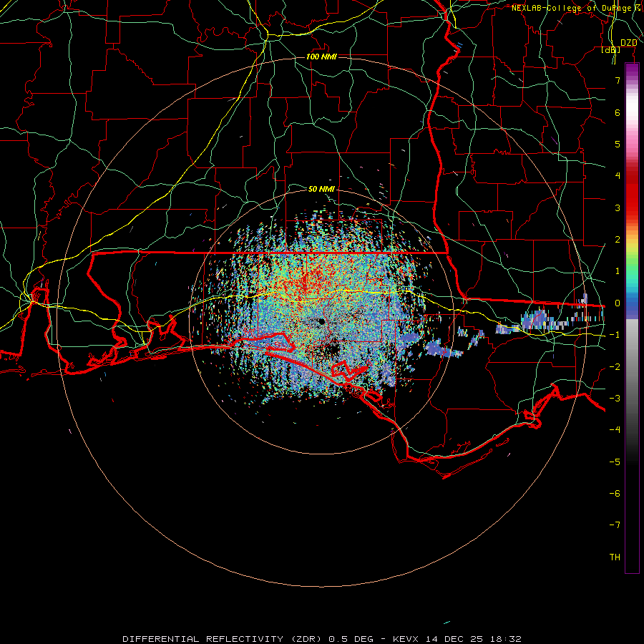Click the legend value '-3'

pyautogui.click(x=615, y=399)
